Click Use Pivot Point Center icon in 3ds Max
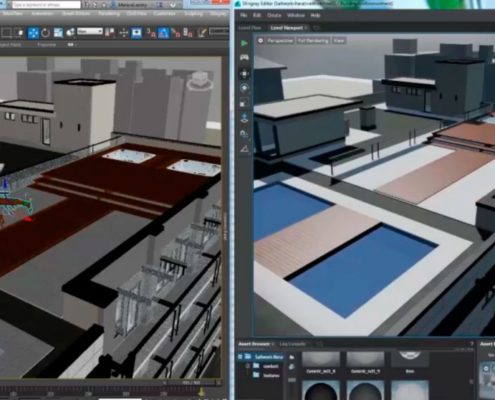The image size is (495, 400). [110, 33]
